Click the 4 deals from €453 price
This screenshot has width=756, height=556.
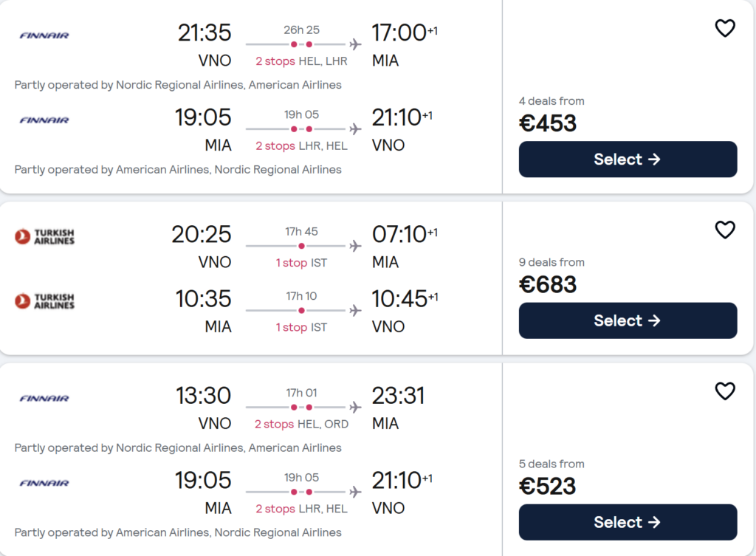coord(548,123)
